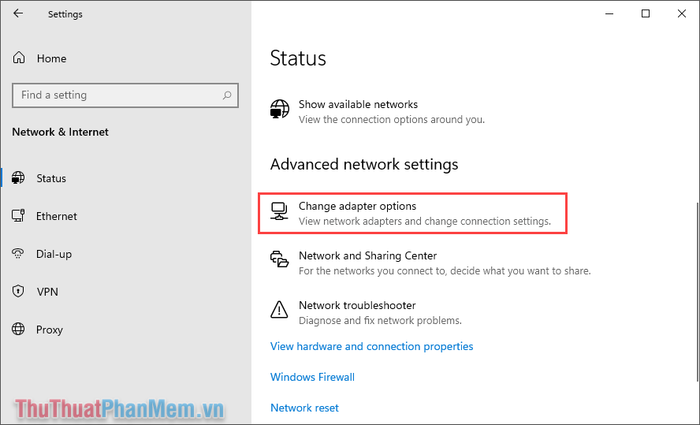700x425 pixels.
Task: Click the Ethernet monitor icon
Action: point(18,216)
